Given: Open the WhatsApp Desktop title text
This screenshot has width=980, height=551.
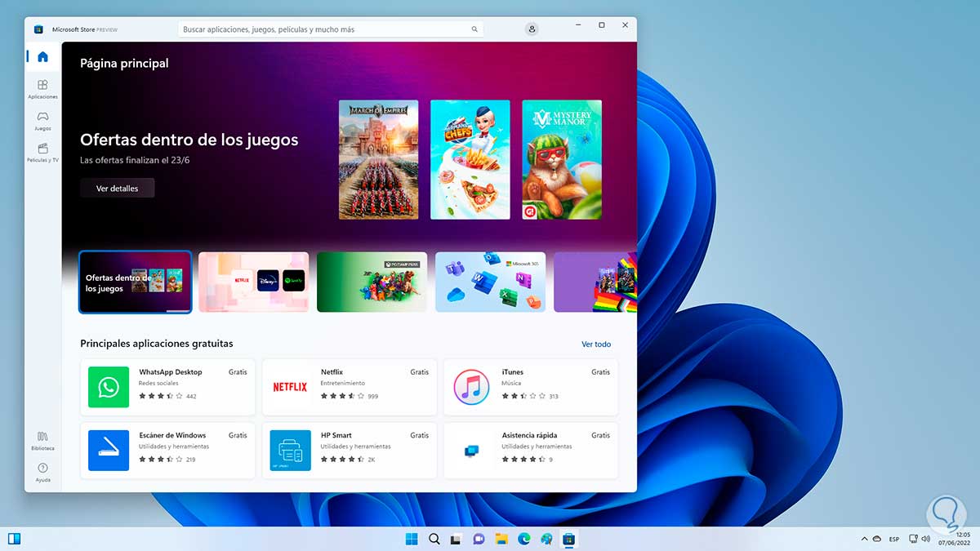Looking at the screenshot, I should [x=171, y=372].
